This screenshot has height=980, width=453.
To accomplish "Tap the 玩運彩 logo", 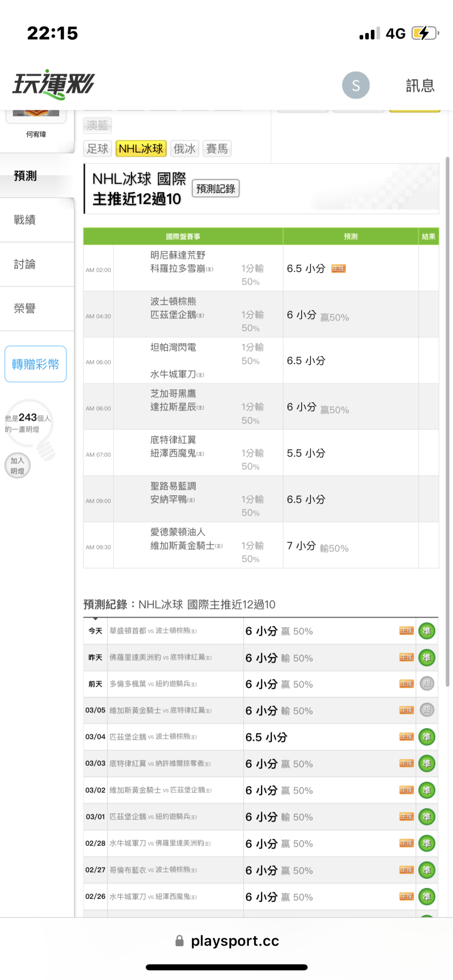I will 54,85.
